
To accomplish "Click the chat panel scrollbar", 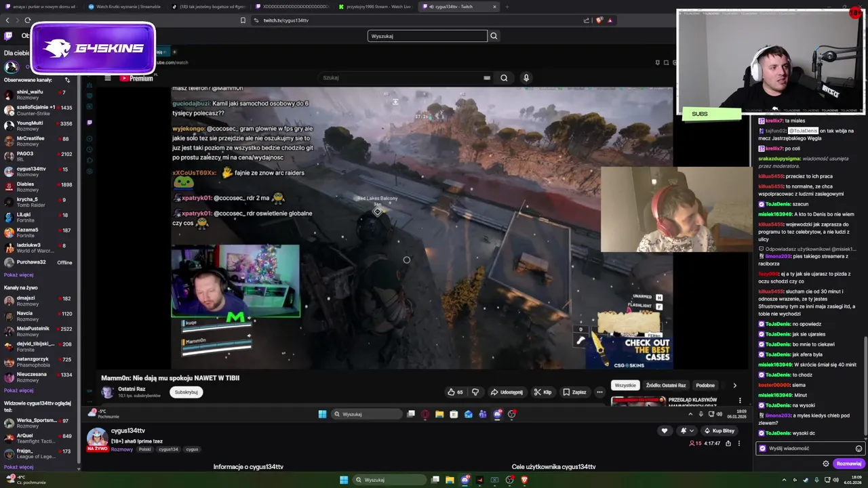I will point(866,386).
